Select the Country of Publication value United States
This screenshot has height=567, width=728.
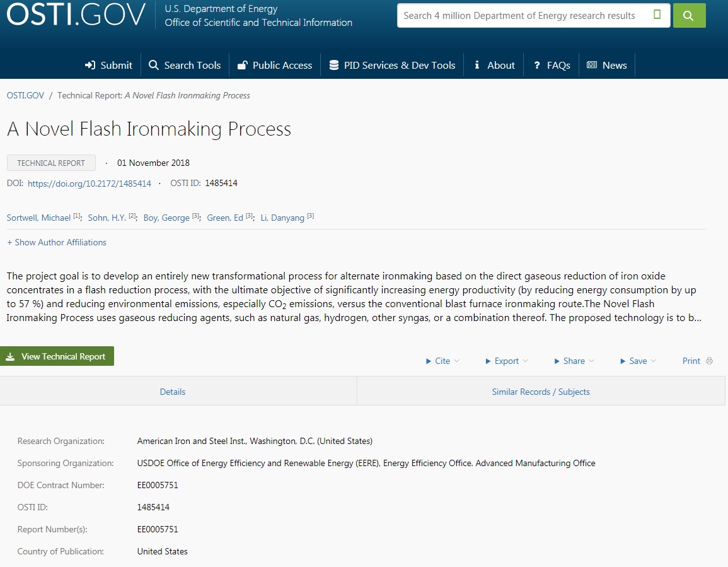(163, 552)
